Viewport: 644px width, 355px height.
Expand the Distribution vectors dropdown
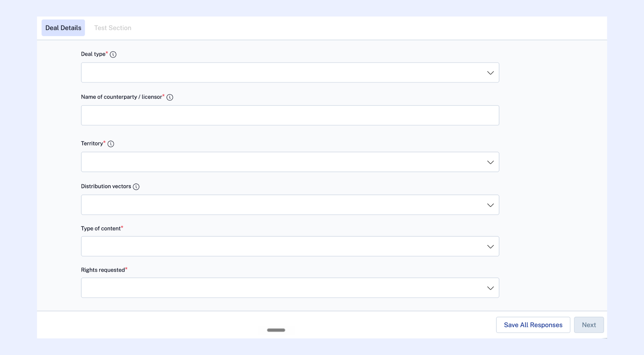(290, 205)
